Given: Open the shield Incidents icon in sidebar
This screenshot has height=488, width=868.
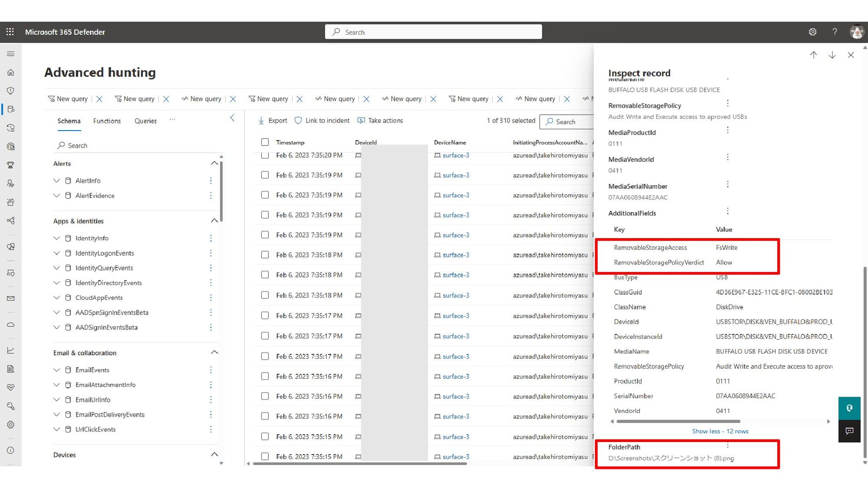Looking at the screenshot, I should click(11, 91).
